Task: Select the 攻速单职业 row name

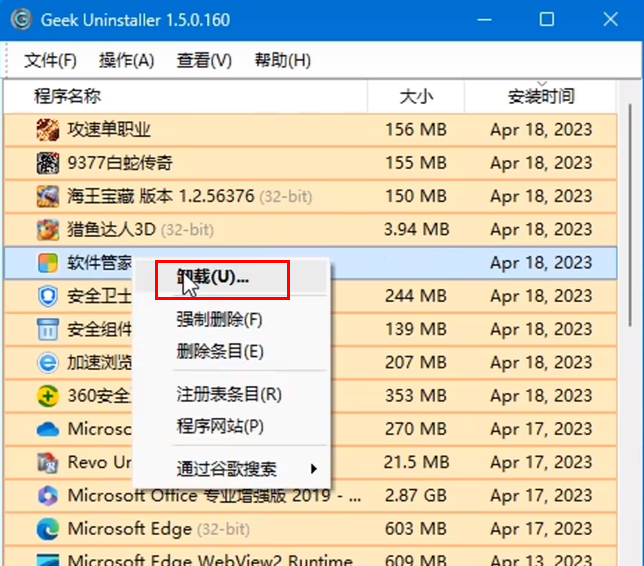Action: (109, 130)
